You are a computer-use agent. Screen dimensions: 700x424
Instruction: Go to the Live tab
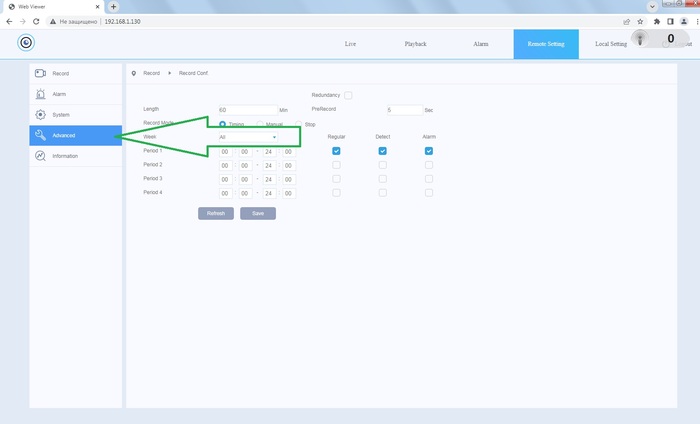tap(350, 44)
